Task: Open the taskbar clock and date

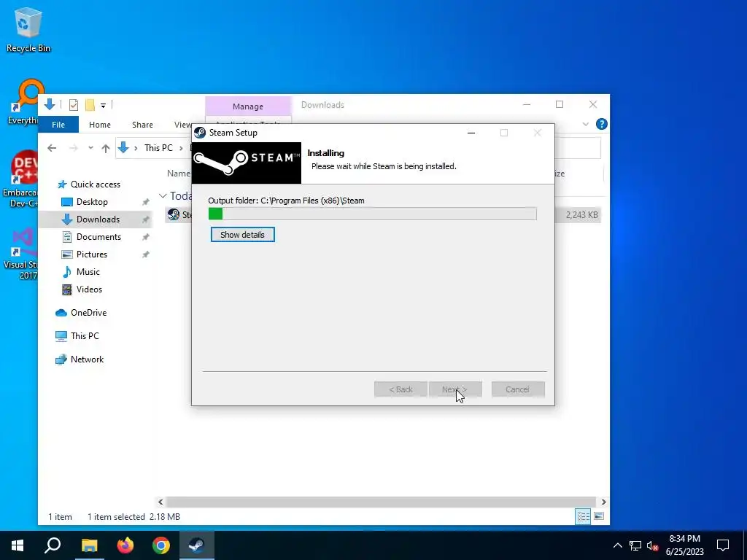Action: coord(685,545)
